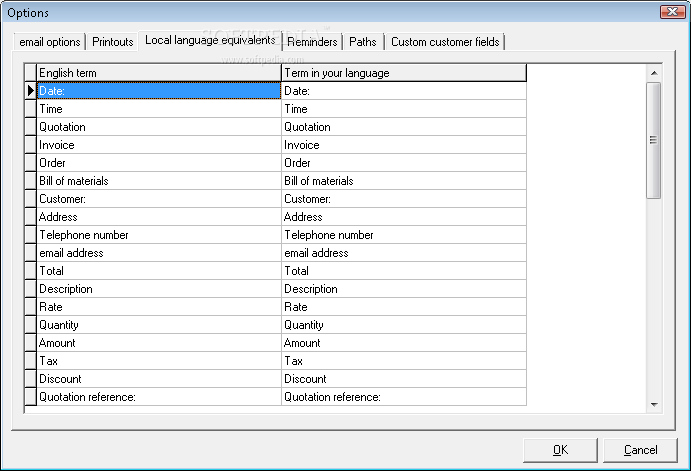
Task: Click the English term column header
Action: (159, 73)
